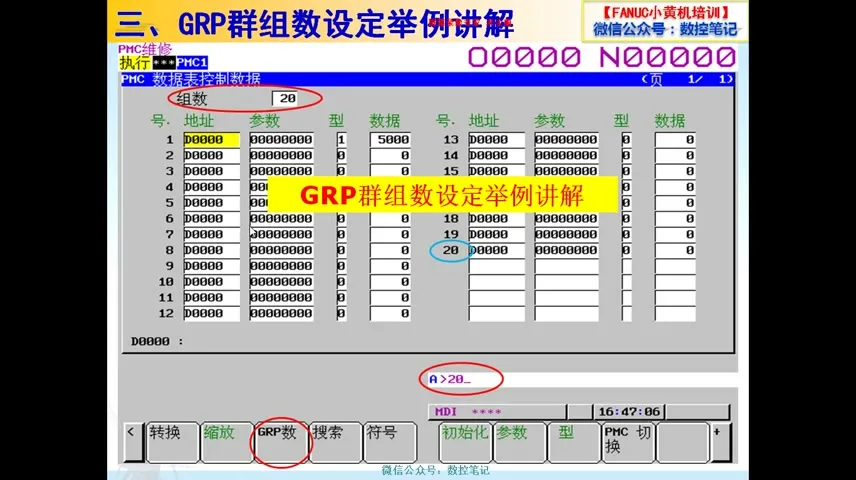Select the address cell of row 18
Screen dimensions: 856x480
(x=496, y=218)
